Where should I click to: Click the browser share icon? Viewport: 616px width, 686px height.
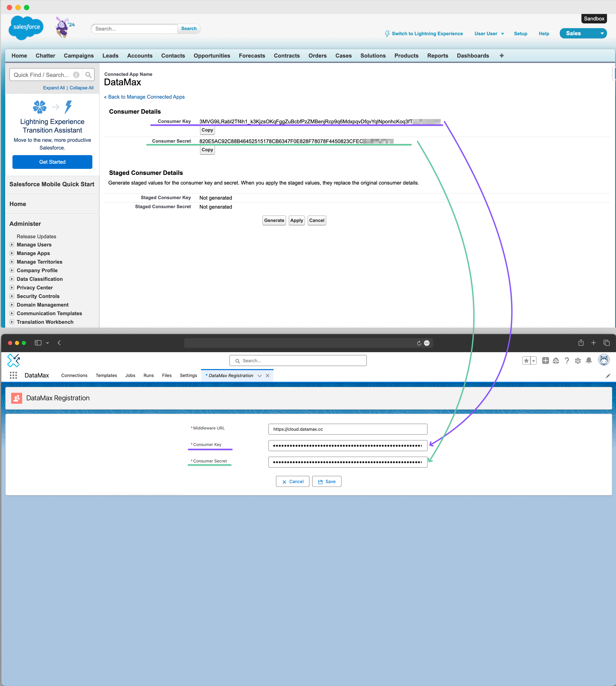pos(581,343)
